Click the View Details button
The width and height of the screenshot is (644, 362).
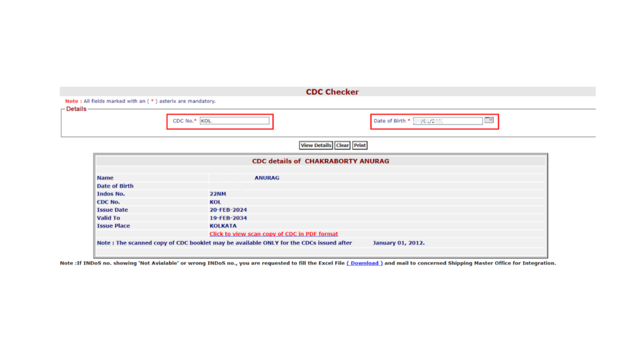316,145
